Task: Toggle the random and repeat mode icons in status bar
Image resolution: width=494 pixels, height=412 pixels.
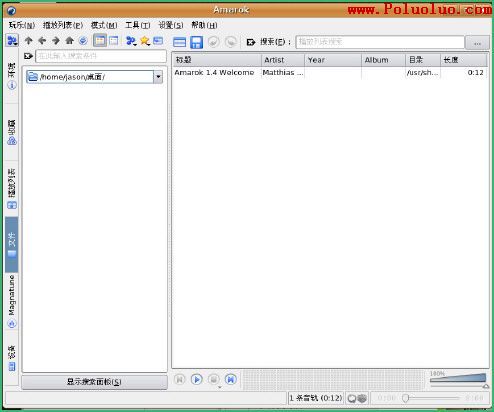Action: point(357,398)
